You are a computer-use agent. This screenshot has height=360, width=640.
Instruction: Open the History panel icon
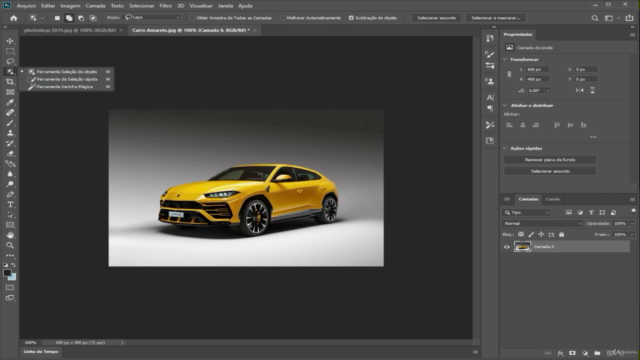(490, 38)
